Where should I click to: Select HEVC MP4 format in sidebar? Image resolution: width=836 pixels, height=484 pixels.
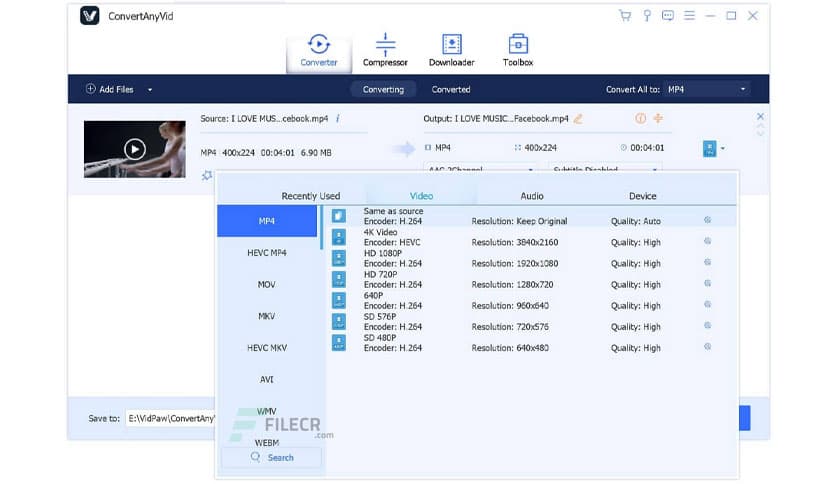click(267, 253)
